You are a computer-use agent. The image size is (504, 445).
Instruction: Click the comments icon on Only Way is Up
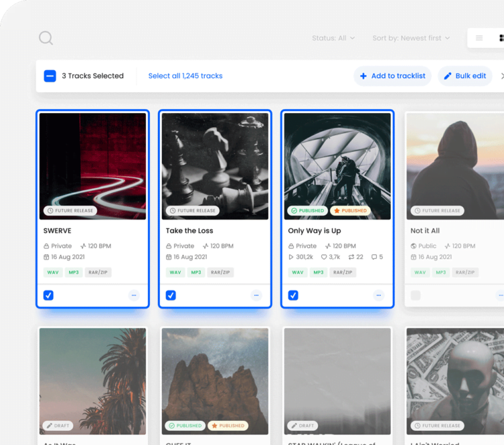point(374,257)
